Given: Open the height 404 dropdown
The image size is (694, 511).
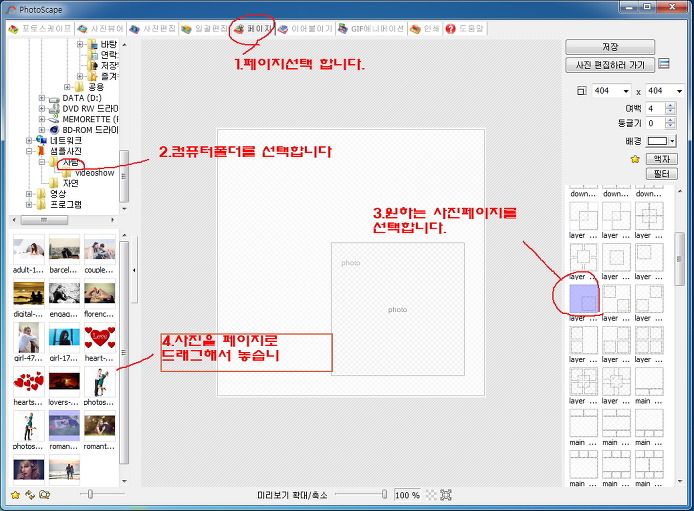Looking at the screenshot, I should pos(679,91).
